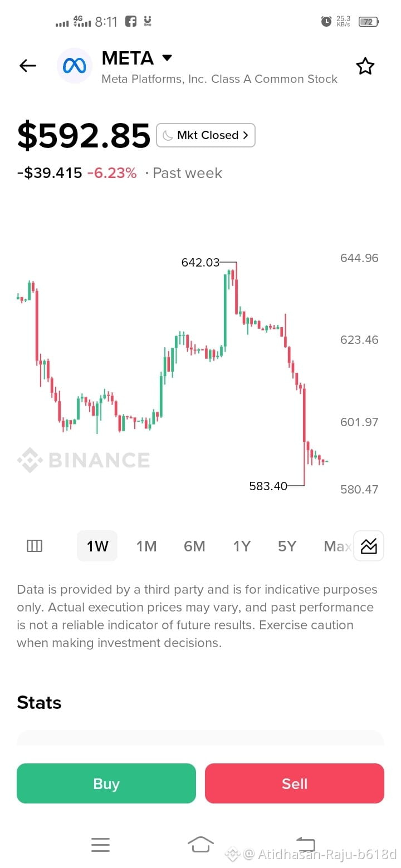Switch to the 5Y timeframe
The image size is (401, 868).
tap(287, 546)
